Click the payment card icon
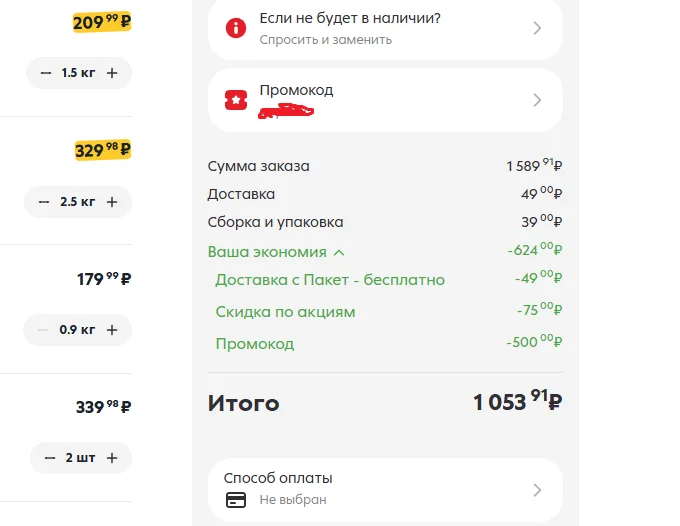This screenshot has width=680, height=526. click(236, 500)
